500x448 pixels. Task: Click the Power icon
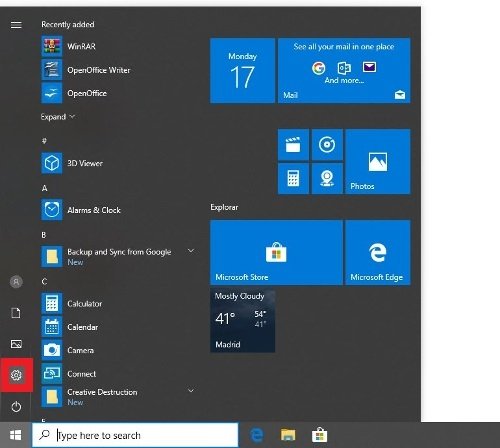pyautogui.click(x=16, y=407)
